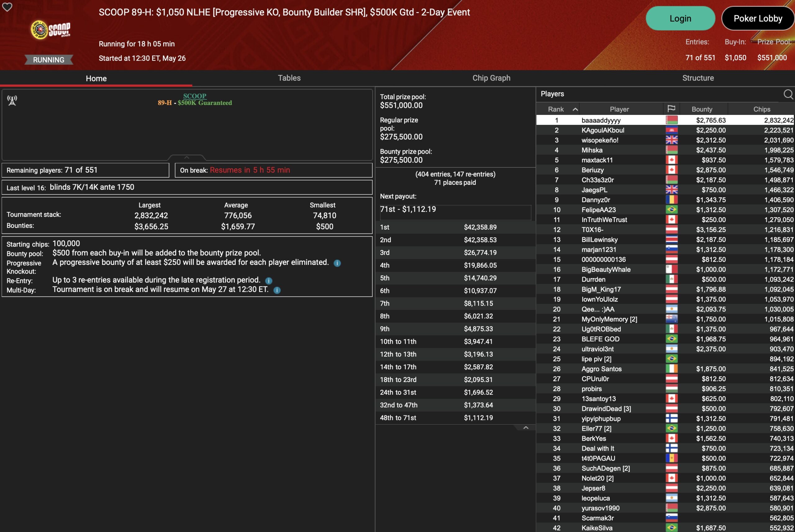Click the 3rd place payout row
The height and width of the screenshot is (532, 795).
(456, 252)
